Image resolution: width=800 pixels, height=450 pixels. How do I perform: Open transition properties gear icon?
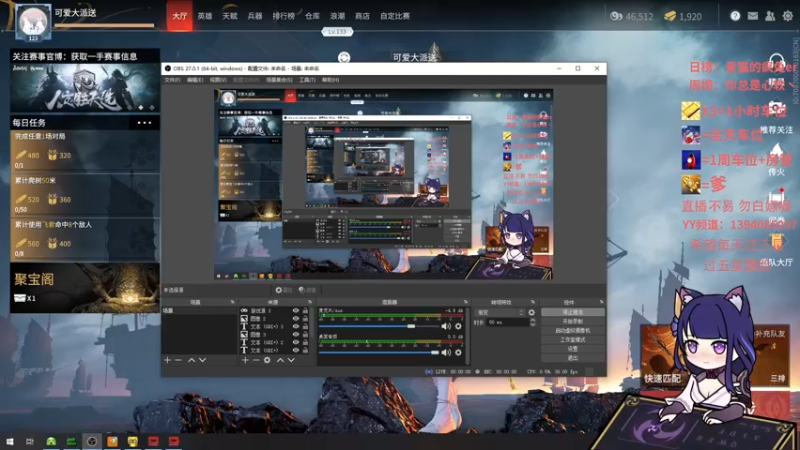[x=532, y=312]
